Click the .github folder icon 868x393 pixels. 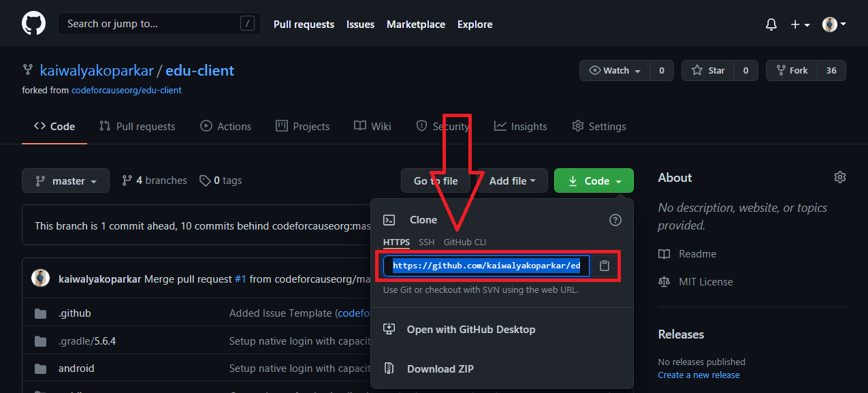41,314
